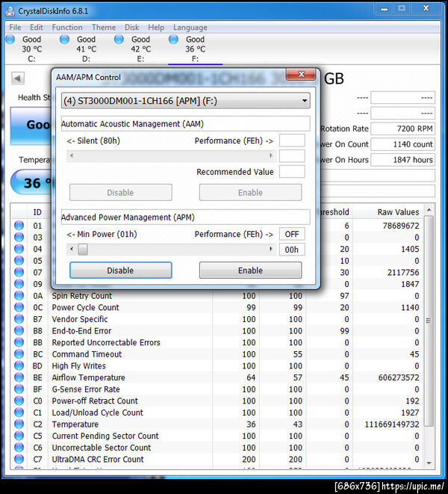The height and width of the screenshot is (494, 448).
Task: Open the Help menu
Action: coord(156,28)
